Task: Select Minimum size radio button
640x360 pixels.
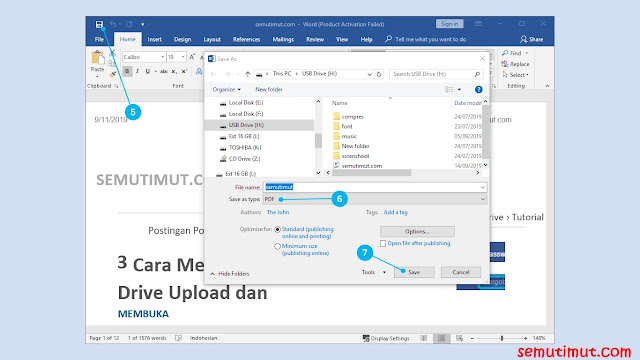Action: point(278,246)
